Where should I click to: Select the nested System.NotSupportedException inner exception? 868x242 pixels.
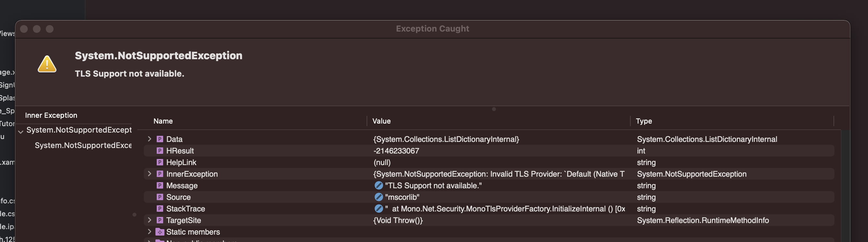(x=83, y=145)
